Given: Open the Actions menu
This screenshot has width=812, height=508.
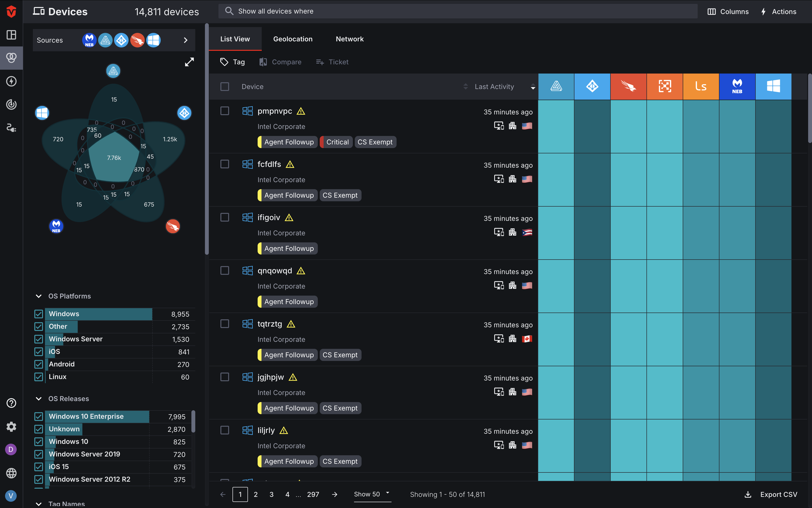Looking at the screenshot, I should pos(778,11).
